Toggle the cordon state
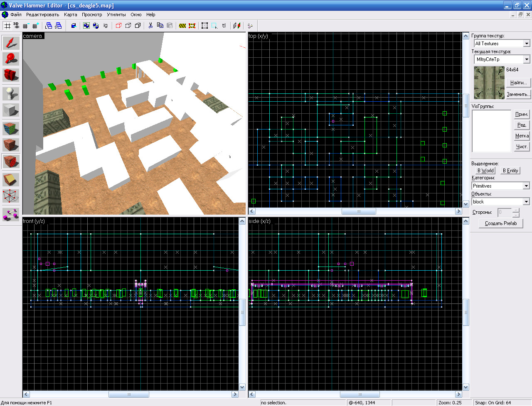The image size is (532, 406). click(x=182, y=26)
